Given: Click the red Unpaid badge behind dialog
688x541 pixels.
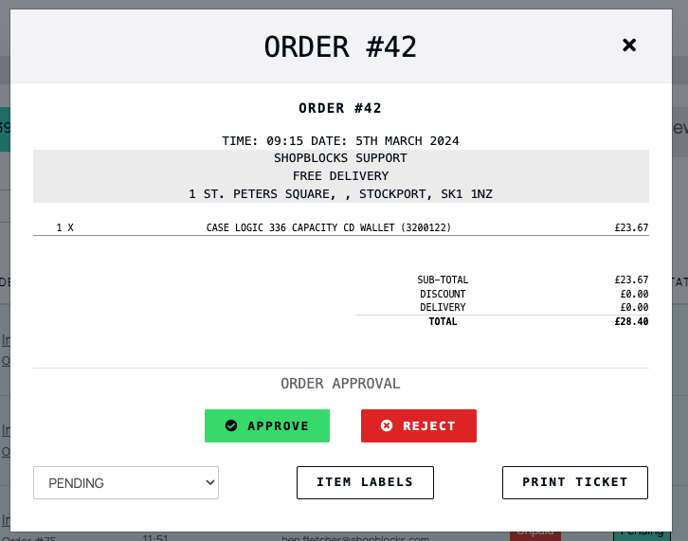Looking at the screenshot, I should tap(535, 536).
